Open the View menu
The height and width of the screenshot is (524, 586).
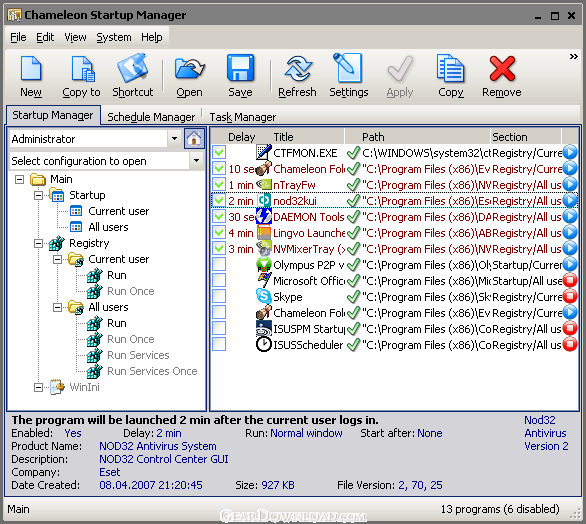pyautogui.click(x=75, y=37)
